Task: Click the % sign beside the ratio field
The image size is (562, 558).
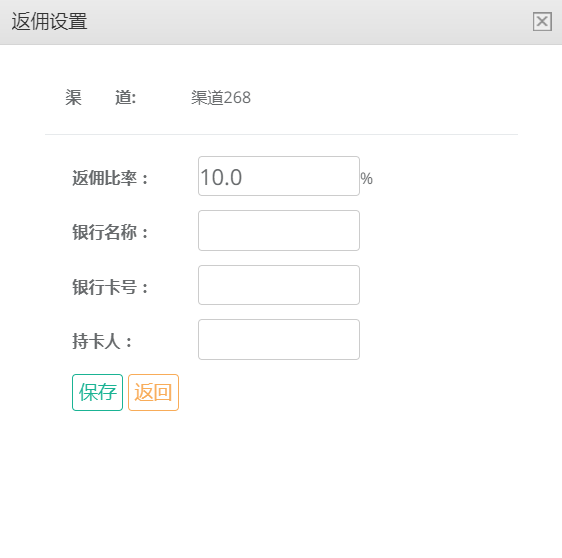Action: click(366, 178)
